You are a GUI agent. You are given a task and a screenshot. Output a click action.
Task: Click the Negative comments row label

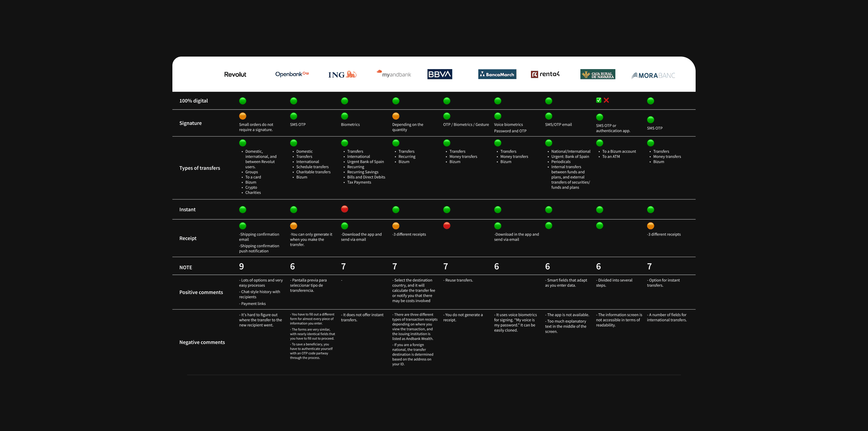click(202, 342)
